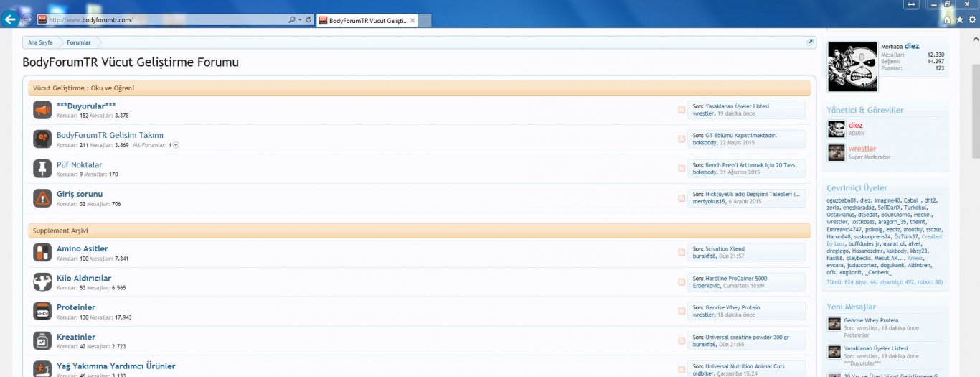
Task: Click the whey tub icon beside Proteinler
Action: click(42, 312)
